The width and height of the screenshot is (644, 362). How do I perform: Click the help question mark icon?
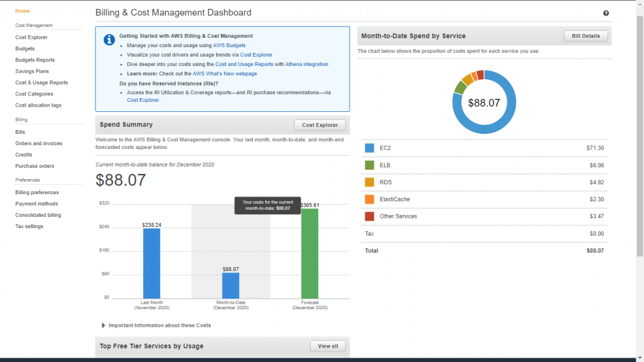coord(606,13)
